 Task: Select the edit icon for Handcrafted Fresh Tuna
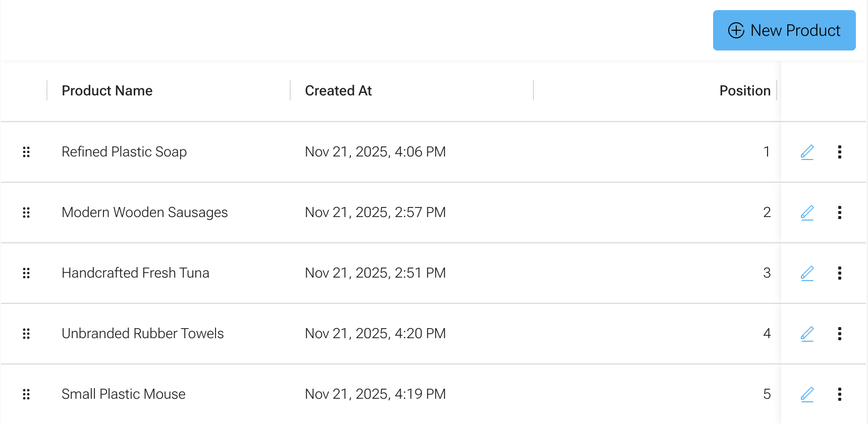[807, 273]
